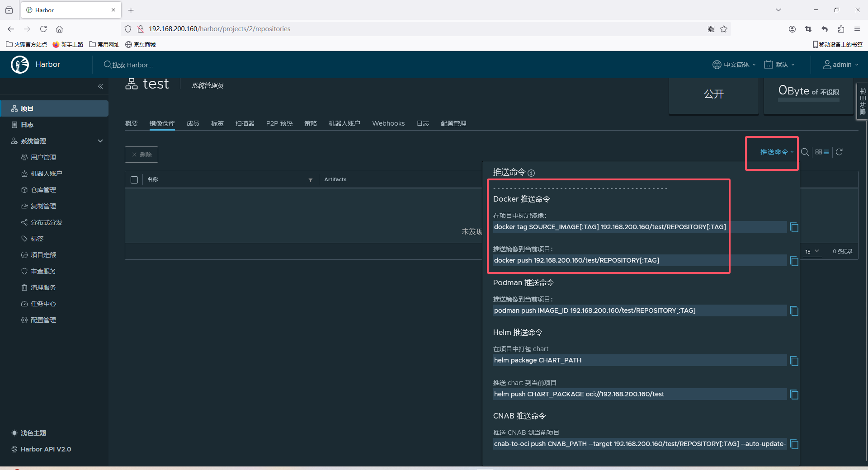
Task: Open the 成员 tab
Action: click(x=193, y=123)
